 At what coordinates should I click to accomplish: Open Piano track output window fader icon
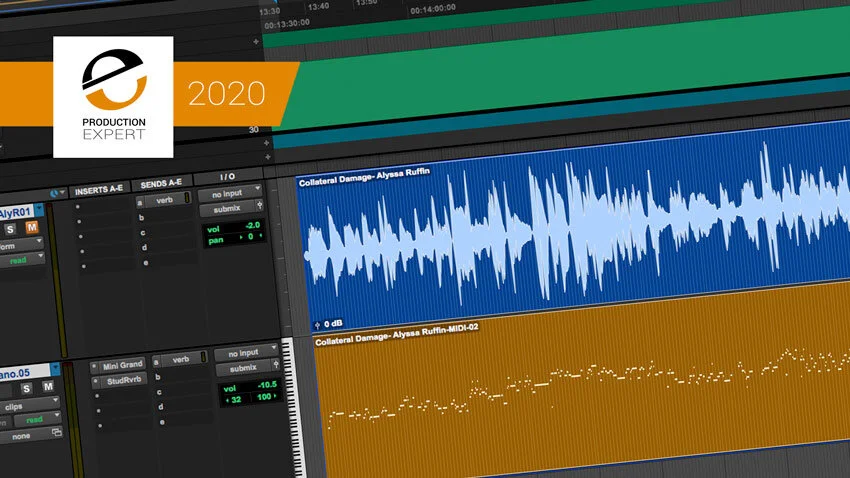click(275, 365)
